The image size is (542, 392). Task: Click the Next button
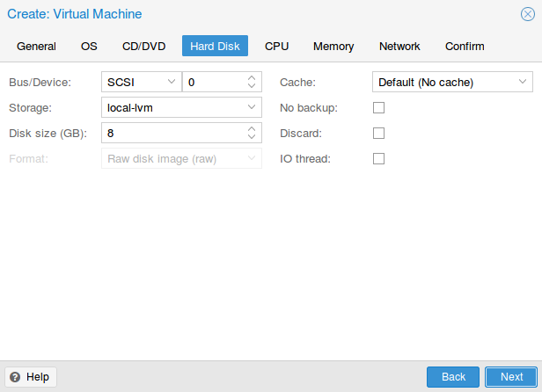[x=511, y=377]
